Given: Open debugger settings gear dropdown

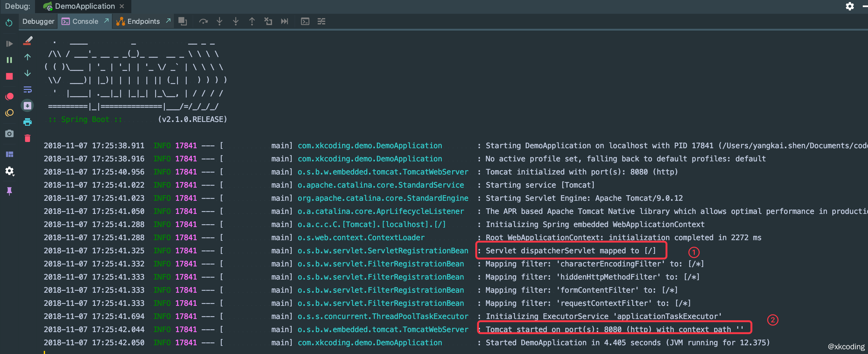Looking at the screenshot, I should tap(9, 171).
